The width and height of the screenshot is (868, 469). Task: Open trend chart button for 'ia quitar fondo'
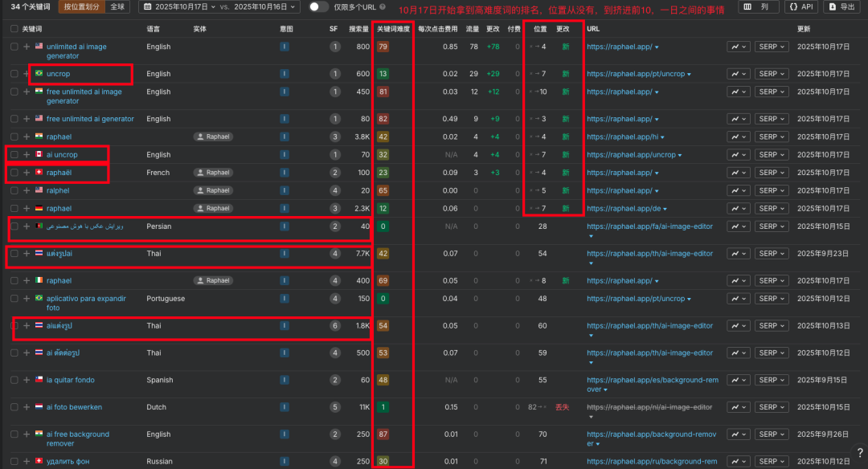(x=739, y=380)
